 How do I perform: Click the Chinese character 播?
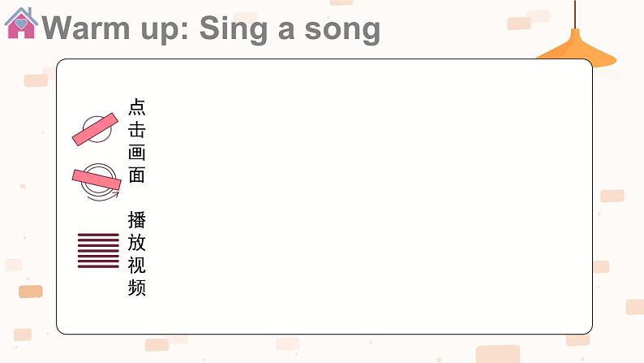tap(137, 220)
